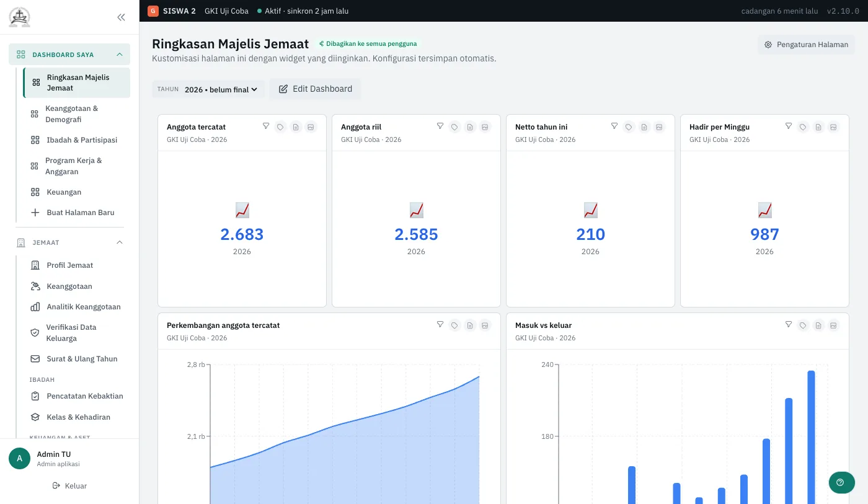
Task: Open the green help button
Action: pyautogui.click(x=841, y=482)
